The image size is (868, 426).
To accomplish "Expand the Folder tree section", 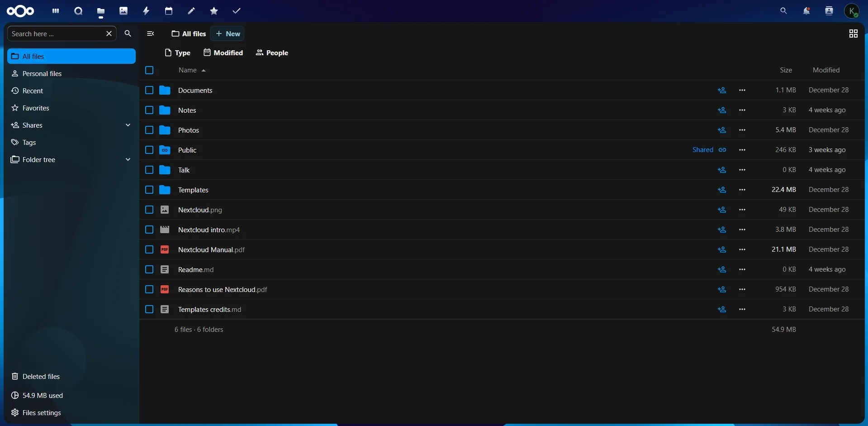I will click(x=128, y=159).
